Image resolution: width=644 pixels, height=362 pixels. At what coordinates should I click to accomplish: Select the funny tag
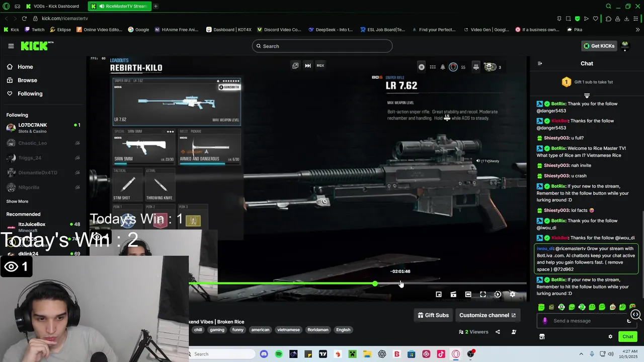point(238,330)
